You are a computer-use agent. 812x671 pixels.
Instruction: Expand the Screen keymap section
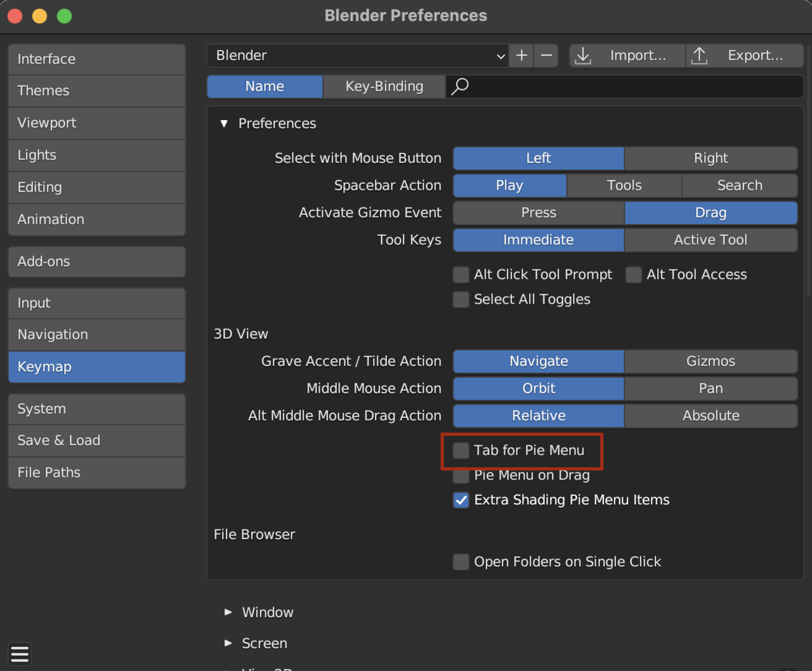(x=228, y=643)
